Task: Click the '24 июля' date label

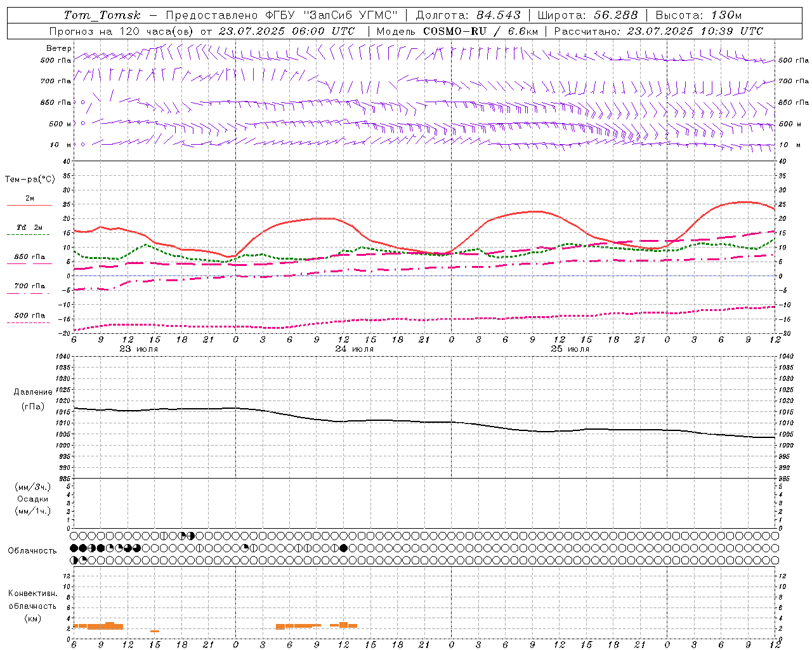Action: 355,349
